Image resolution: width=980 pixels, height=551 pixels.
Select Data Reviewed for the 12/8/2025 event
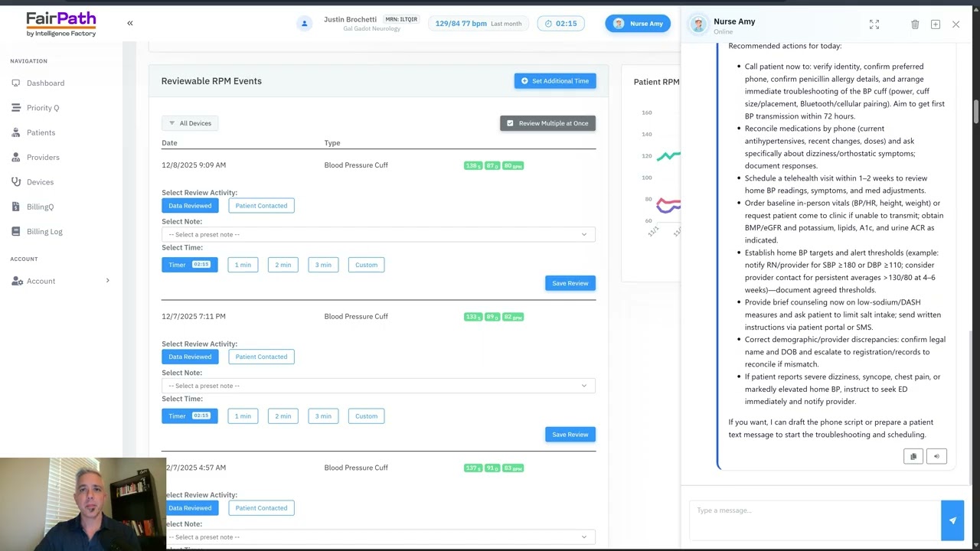[x=190, y=205]
